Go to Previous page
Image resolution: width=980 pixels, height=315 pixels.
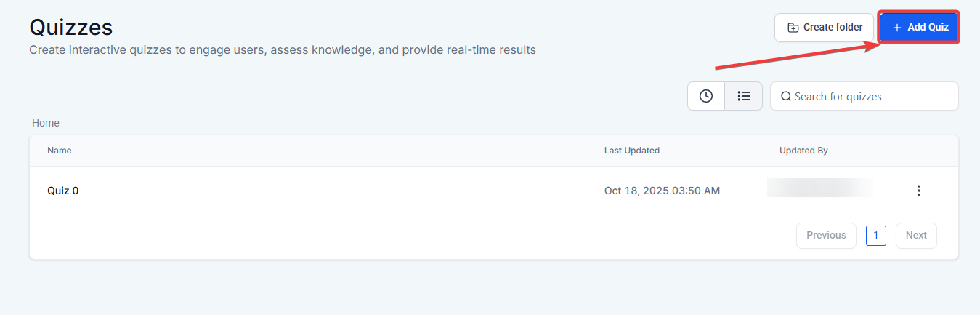click(x=826, y=236)
